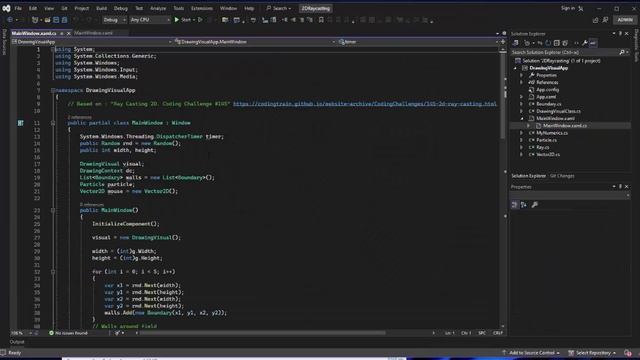Toggle Show All Files in Solution Explorer
The image size is (640, 360).
(x=565, y=43)
